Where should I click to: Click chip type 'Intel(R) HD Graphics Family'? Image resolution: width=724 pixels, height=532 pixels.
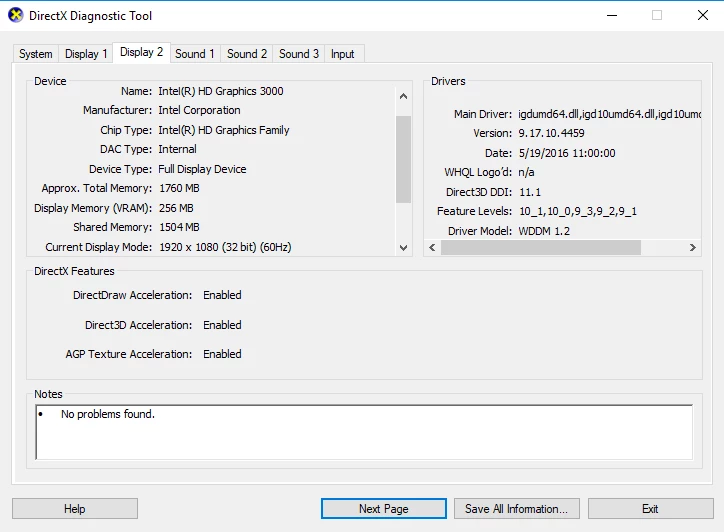coord(224,130)
